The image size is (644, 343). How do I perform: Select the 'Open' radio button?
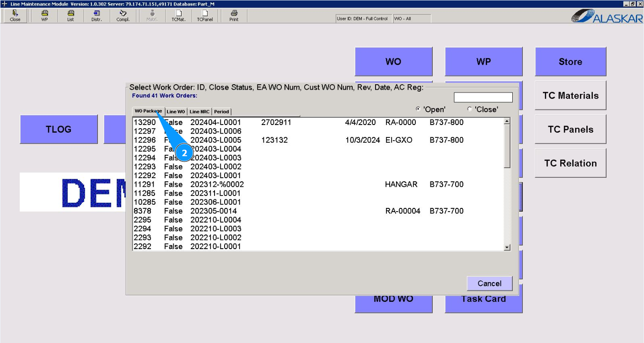[x=418, y=109]
